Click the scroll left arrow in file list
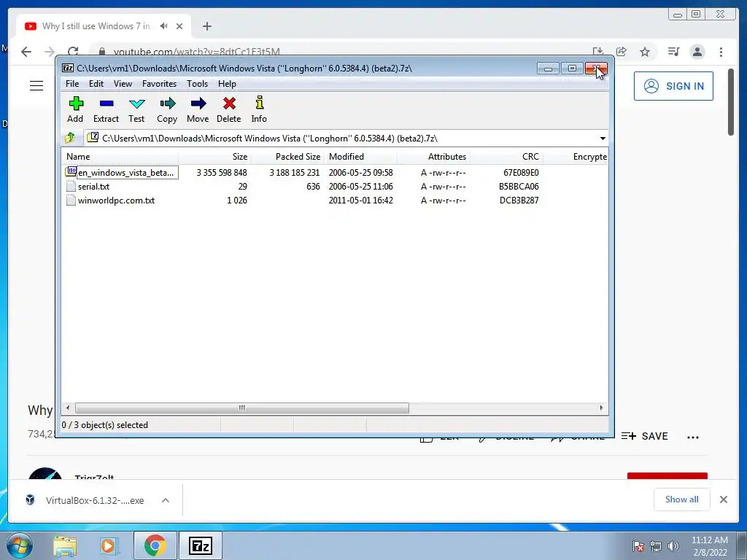Image resolution: width=747 pixels, height=560 pixels. [x=68, y=408]
